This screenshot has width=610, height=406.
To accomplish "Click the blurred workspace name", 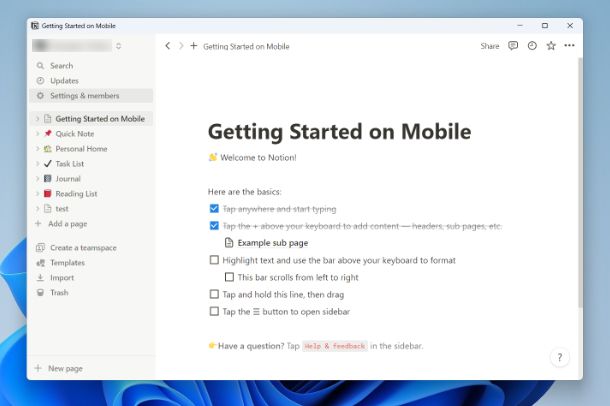I will [72, 46].
